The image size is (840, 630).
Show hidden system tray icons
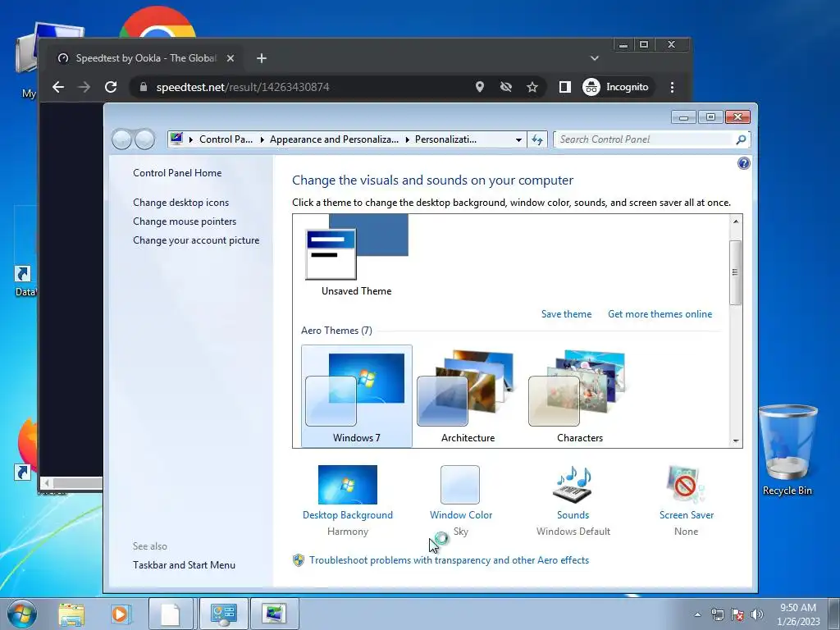coord(697,614)
